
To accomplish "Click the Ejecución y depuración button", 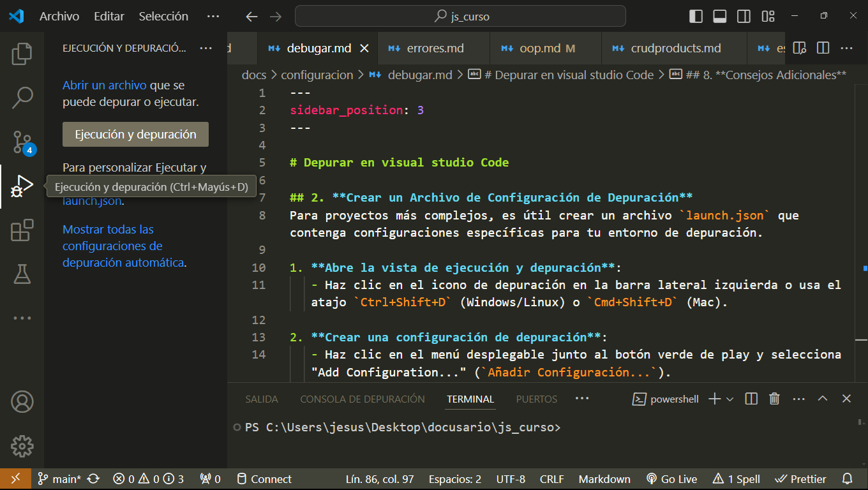I will (x=135, y=135).
